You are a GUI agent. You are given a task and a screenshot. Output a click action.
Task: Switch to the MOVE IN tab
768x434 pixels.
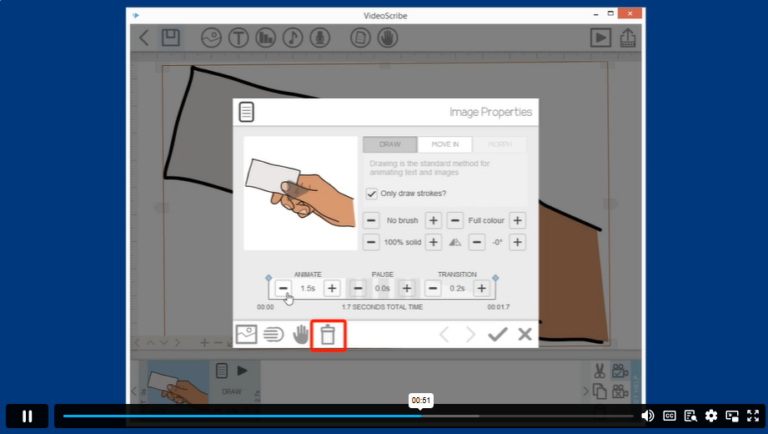pos(445,145)
